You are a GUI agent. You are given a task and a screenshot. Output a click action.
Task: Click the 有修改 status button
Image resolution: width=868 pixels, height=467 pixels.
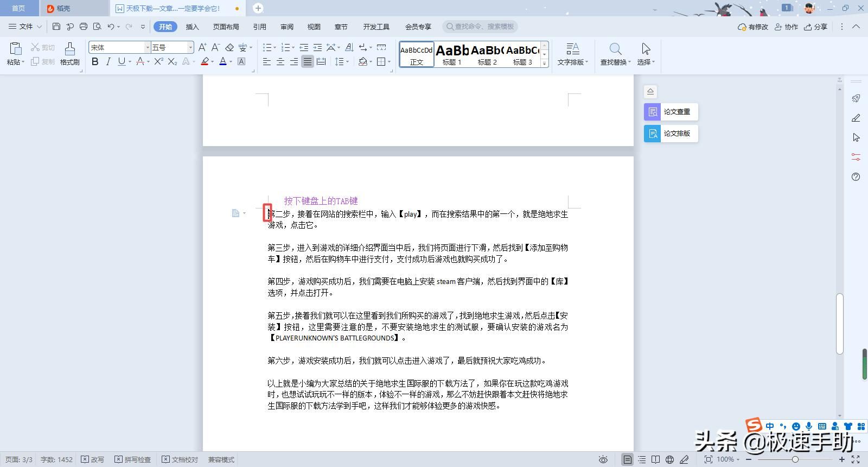pyautogui.click(x=753, y=27)
